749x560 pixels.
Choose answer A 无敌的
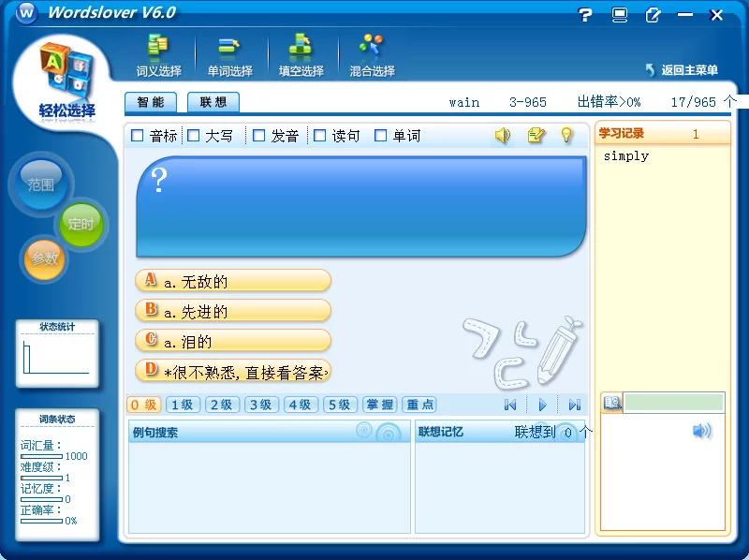pyautogui.click(x=233, y=281)
